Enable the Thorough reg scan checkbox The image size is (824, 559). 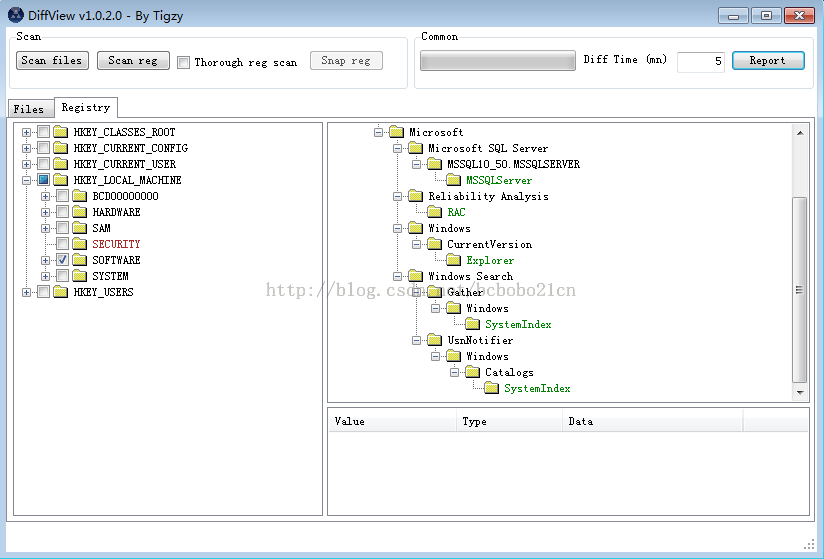pos(183,63)
